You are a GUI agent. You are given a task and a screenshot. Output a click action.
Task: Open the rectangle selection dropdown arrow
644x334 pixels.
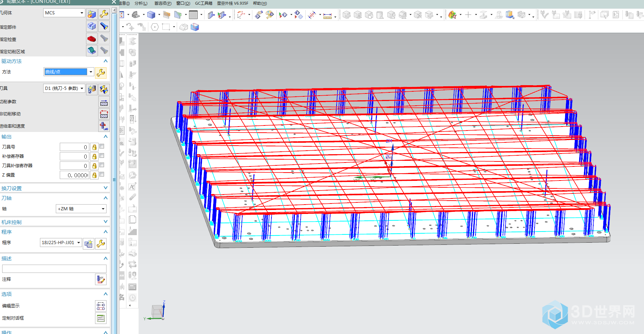[x=174, y=27]
